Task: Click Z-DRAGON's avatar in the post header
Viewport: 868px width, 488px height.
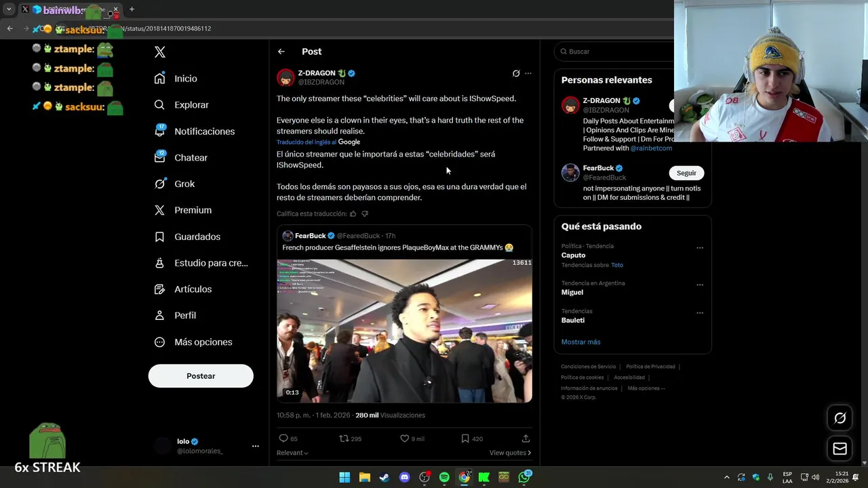Action: pos(285,77)
